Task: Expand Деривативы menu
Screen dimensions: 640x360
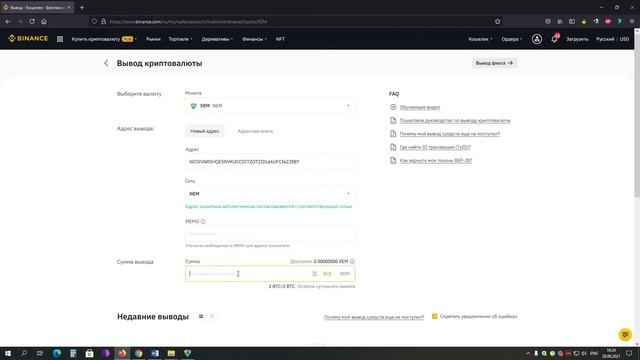Action: tap(217, 39)
